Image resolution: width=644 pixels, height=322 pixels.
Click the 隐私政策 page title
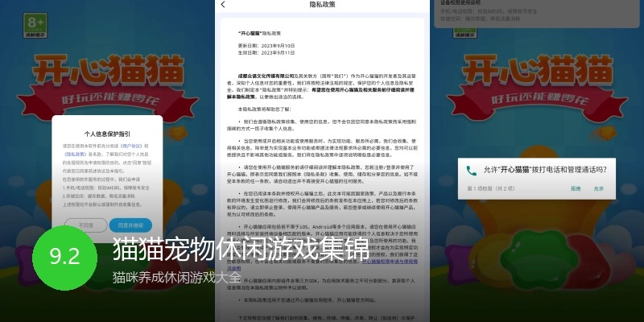point(323,5)
